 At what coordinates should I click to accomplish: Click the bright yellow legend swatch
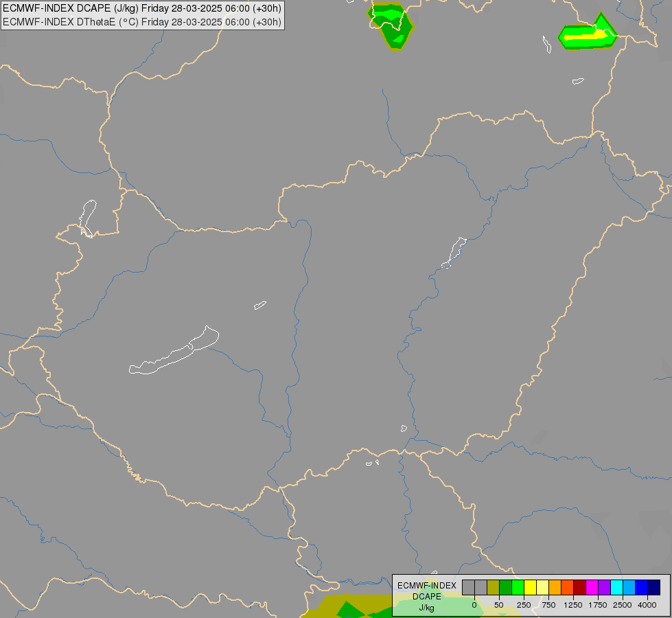coord(530,587)
